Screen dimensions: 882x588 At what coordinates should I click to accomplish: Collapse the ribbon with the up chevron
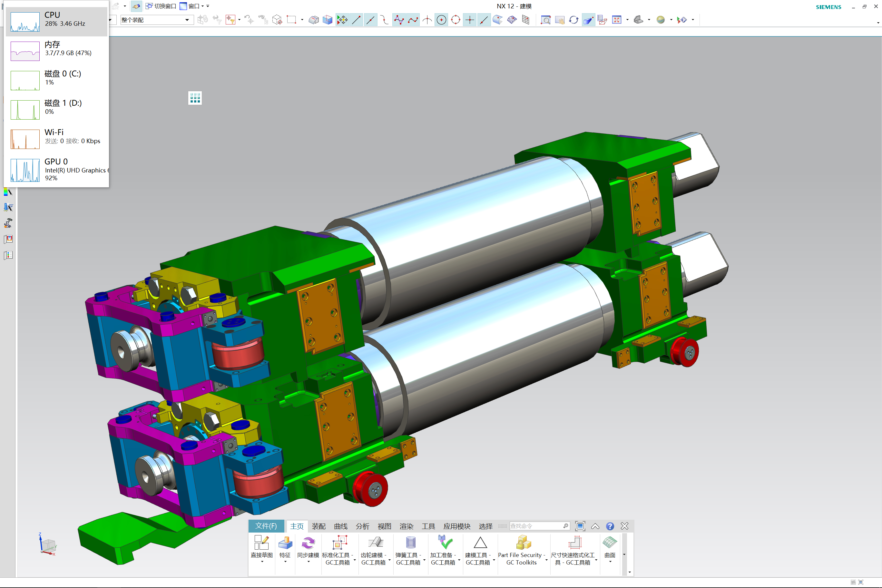click(595, 526)
